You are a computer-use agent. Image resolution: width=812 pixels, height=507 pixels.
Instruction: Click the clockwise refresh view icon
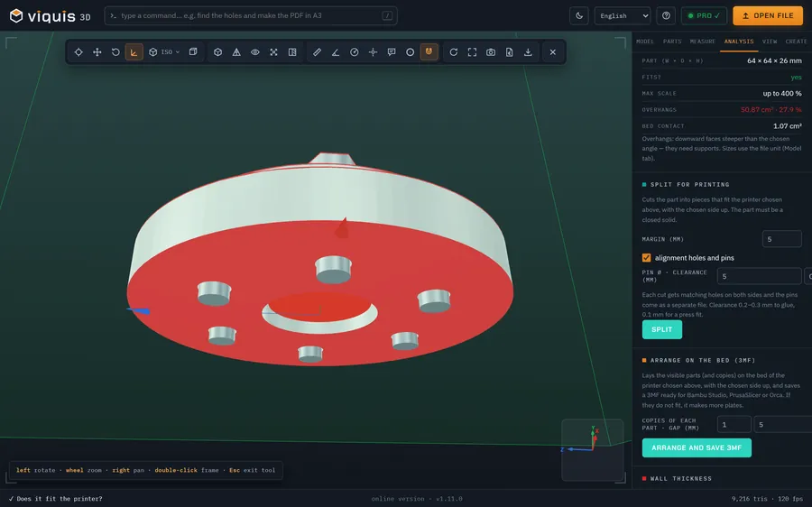click(454, 51)
